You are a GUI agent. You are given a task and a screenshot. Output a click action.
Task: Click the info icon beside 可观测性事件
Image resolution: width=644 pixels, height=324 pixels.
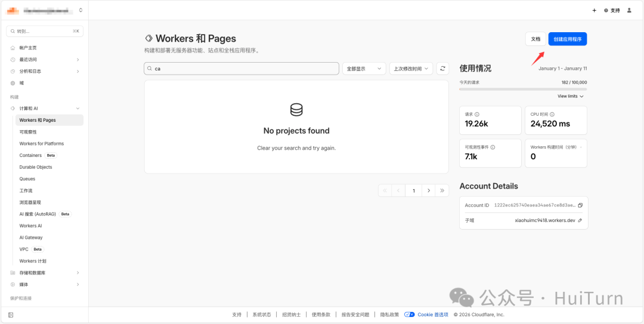point(493,147)
